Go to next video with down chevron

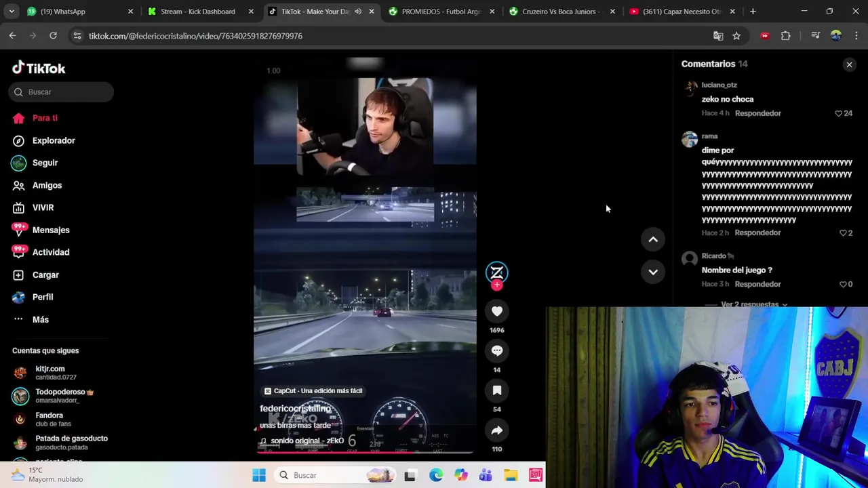(x=653, y=272)
